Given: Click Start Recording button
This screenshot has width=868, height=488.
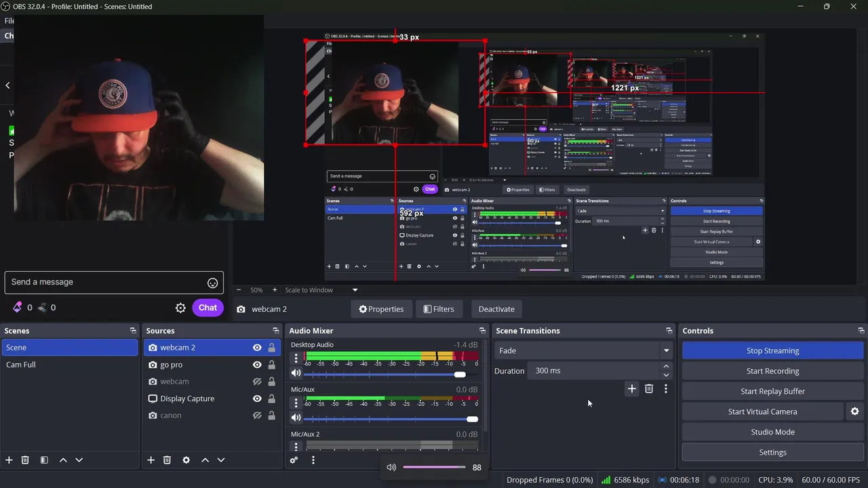Looking at the screenshot, I should [x=772, y=371].
